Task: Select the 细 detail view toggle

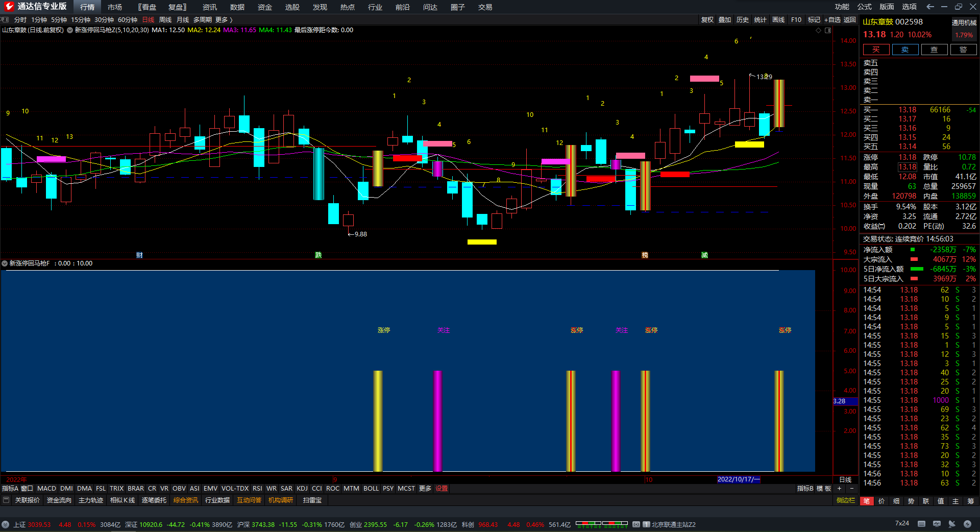Action: coord(896,501)
